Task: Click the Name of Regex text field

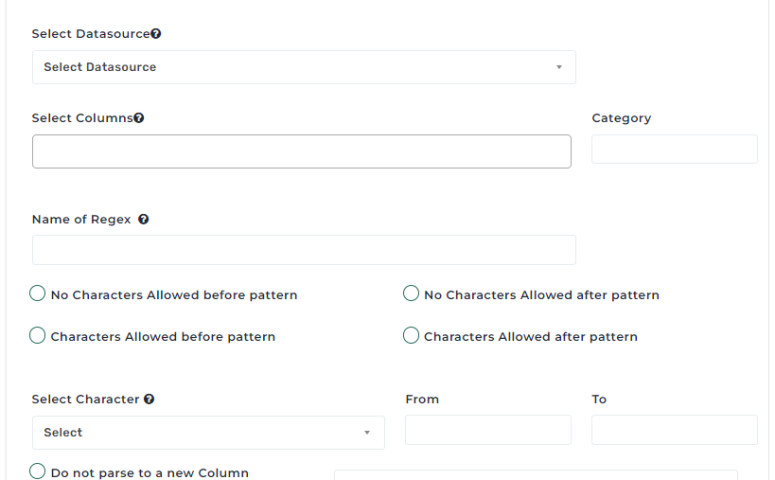Action: coord(303,250)
